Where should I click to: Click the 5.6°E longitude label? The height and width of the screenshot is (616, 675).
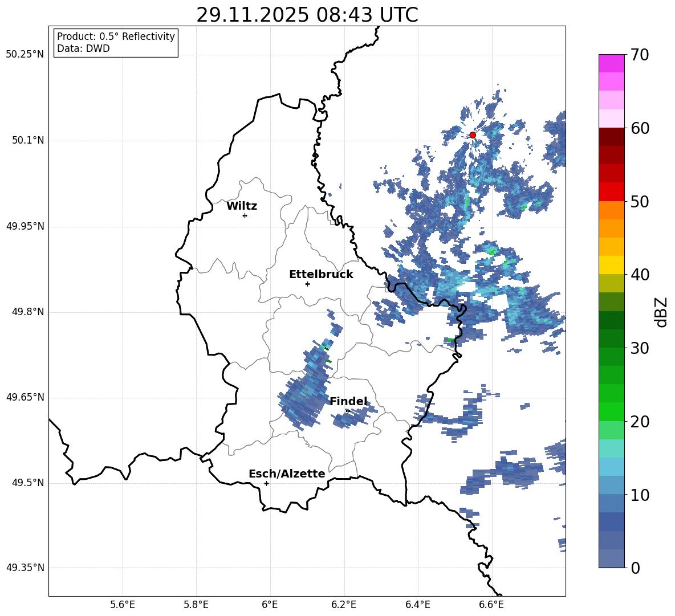pos(123,605)
